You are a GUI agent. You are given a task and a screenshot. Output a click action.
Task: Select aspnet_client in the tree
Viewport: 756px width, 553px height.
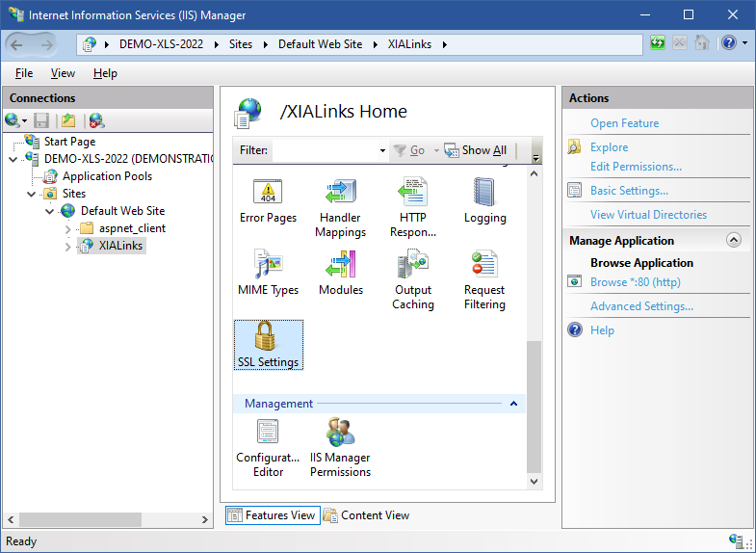pos(132,228)
